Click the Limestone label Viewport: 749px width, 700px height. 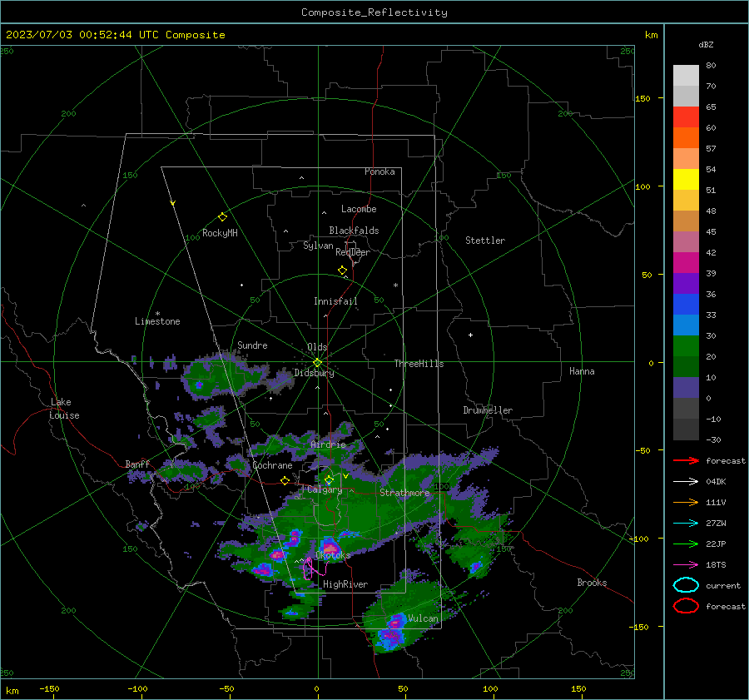[x=157, y=321]
